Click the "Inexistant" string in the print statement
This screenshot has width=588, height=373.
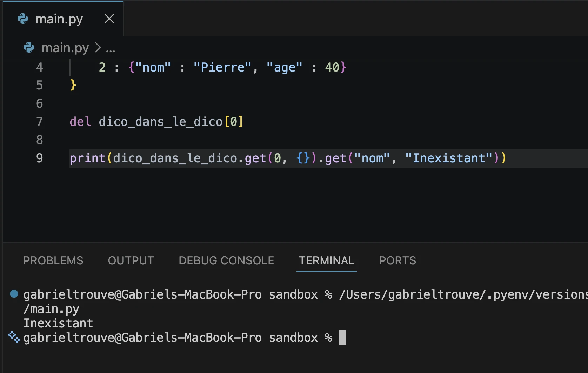(449, 158)
